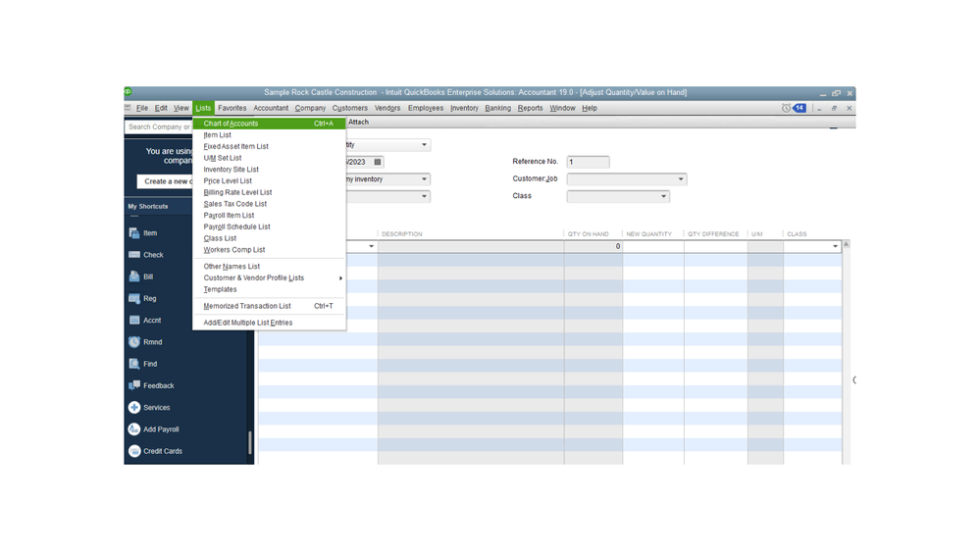980x551 pixels.
Task: Open the File menu
Action: (x=142, y=108)
